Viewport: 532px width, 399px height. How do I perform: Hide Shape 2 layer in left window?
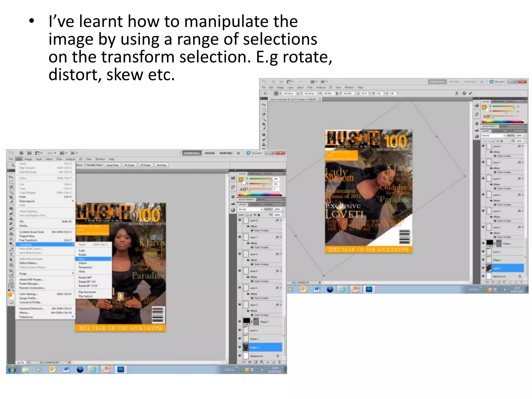coord(240,321)
